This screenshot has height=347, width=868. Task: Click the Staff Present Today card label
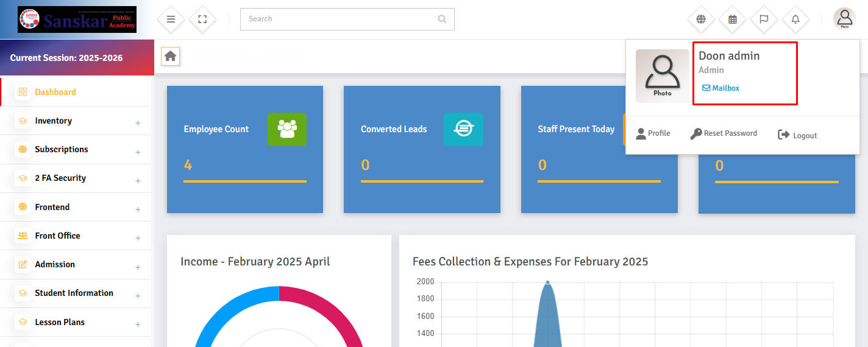[576, 129]
